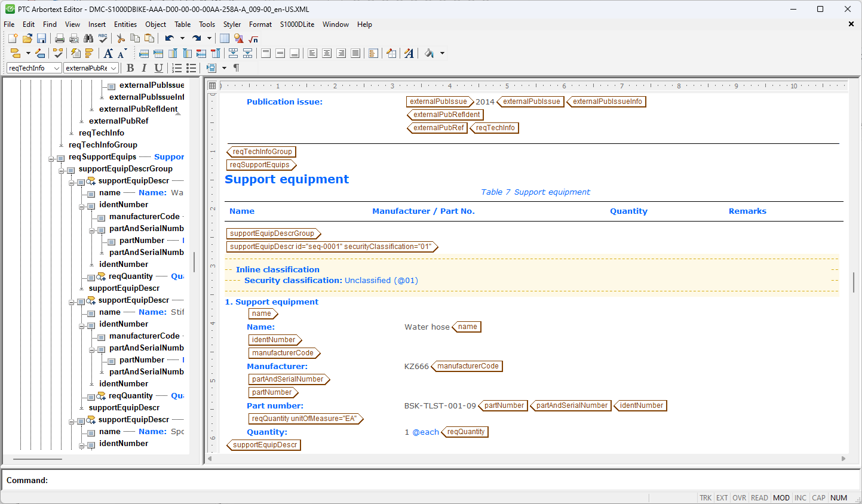The width and height of the screenshot is (862, 504).
Task: Open the S1000DLite menu
Action: [x=297, y=24]
